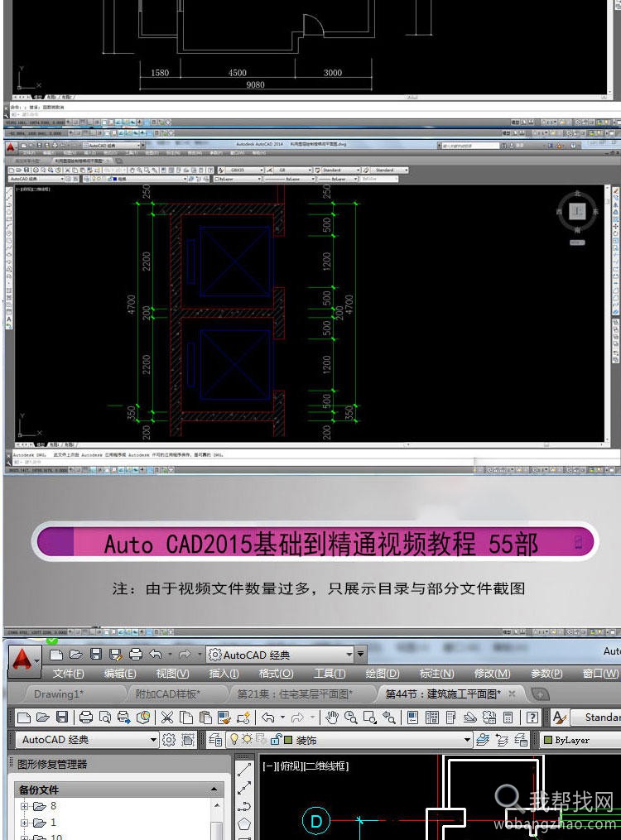Select the Zoom Realtime tool
This screenshot has width=621, height=840.
(x=351, y=718)
